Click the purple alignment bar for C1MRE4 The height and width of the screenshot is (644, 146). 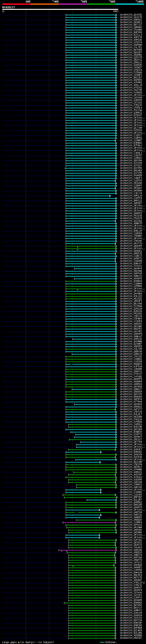pyautogui.click(x=90, y=522)
